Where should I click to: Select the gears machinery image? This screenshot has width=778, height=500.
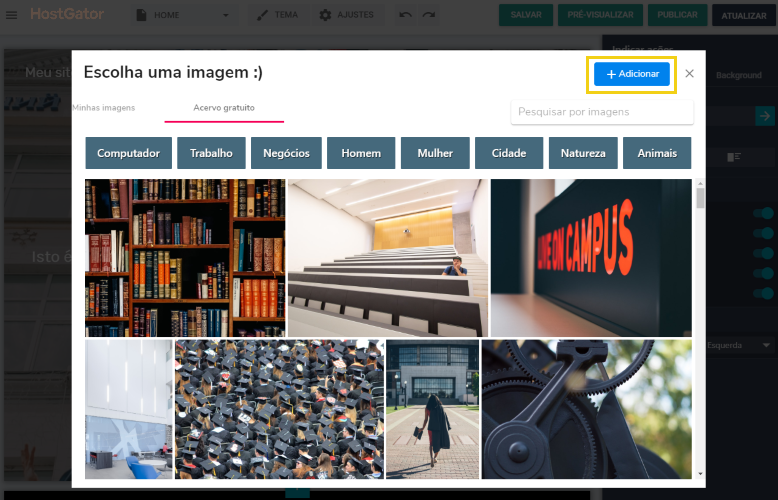click(586, 409)
